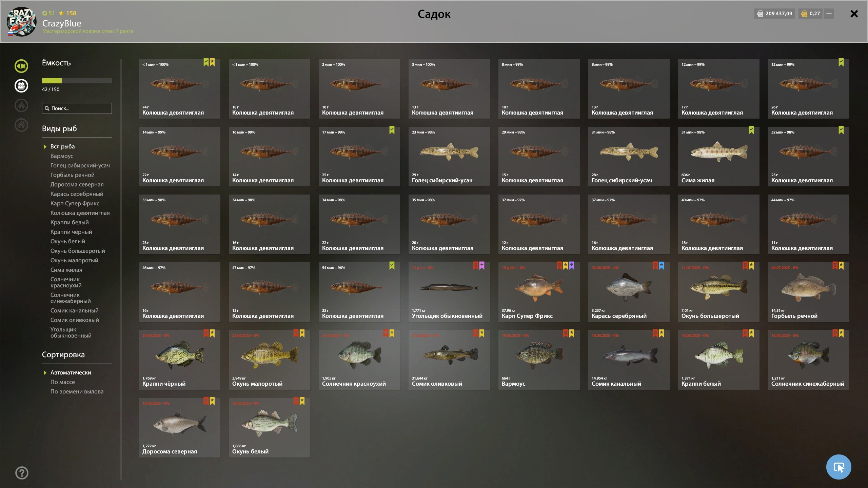Click the CrazyBlue player name
The height and width of the screenshot is (488, 868).
[x=62, y=23]
